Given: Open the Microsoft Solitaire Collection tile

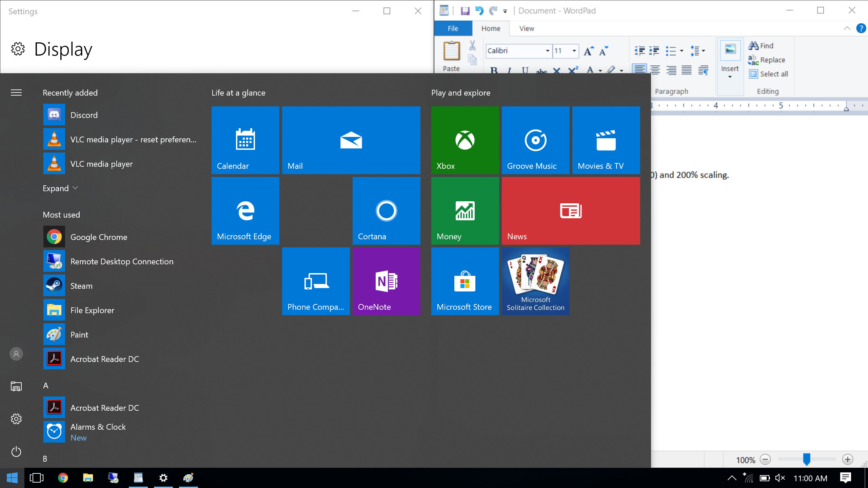Looking at the screenshot, I should pyautogui.click(x=535, y=281).
